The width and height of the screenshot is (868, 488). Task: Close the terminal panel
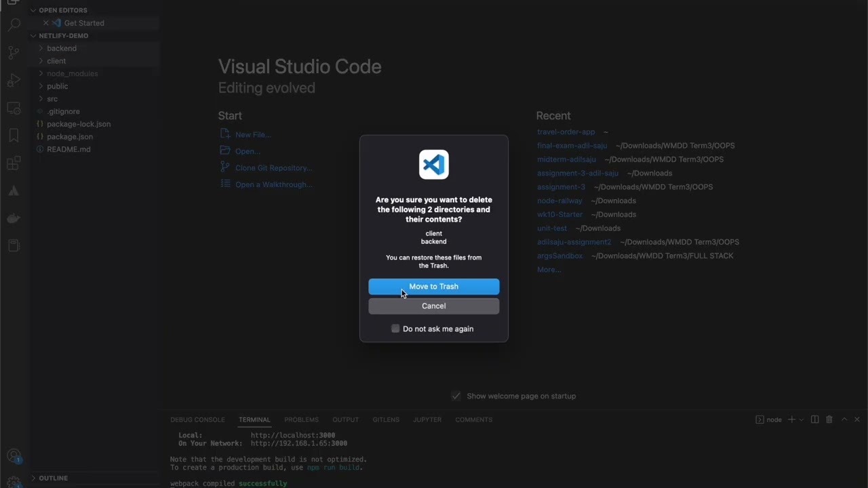coord(857,420)
